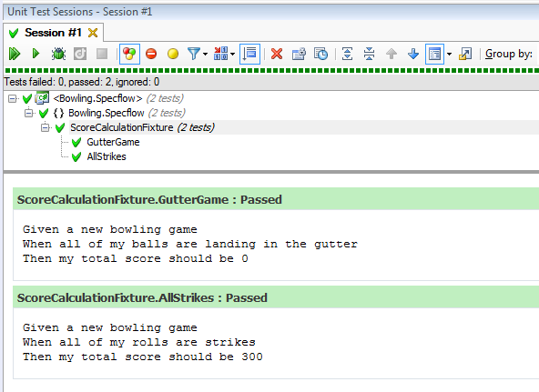Toggle show all tests status filter
This screenshot has height=392, width=539.
[129, 54]
